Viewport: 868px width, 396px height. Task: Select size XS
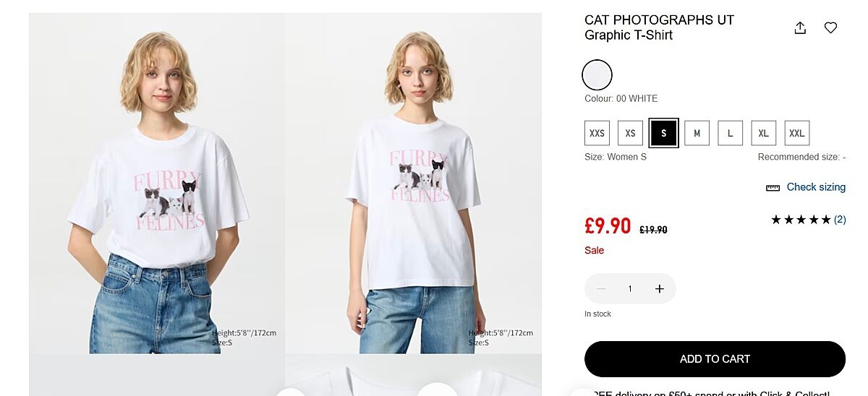(630, 134)
